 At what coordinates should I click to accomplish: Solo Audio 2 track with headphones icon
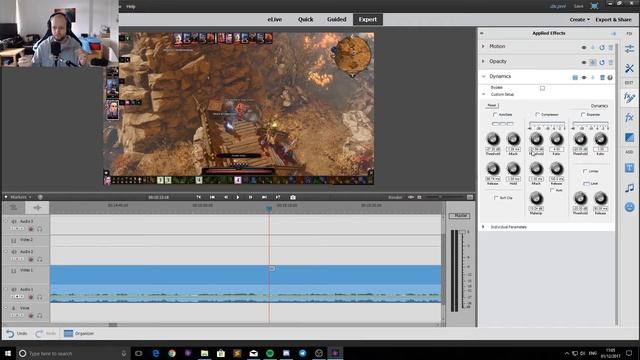pyautogui.click(x=40, y=259)
